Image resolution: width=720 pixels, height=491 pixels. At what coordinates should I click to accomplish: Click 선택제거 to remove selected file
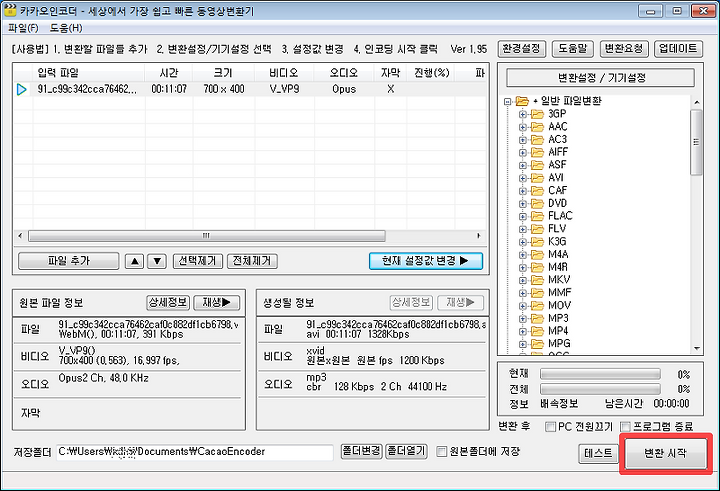coord(197,261)
